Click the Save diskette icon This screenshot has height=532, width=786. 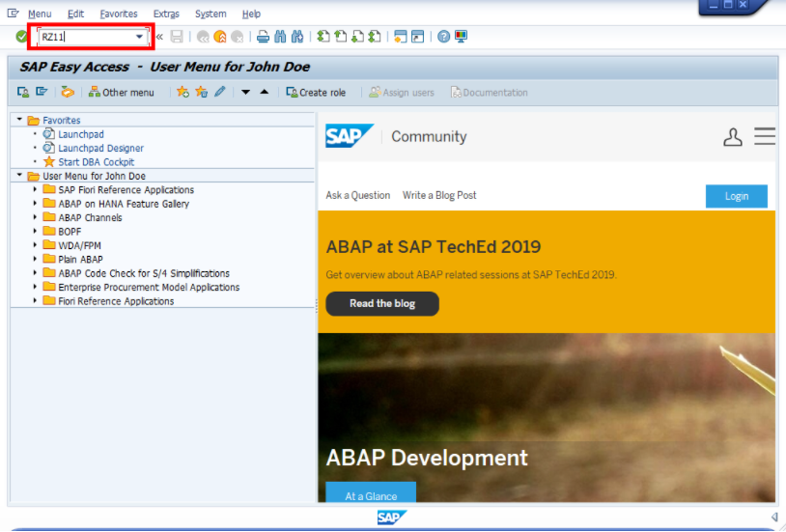pos(177,37)
